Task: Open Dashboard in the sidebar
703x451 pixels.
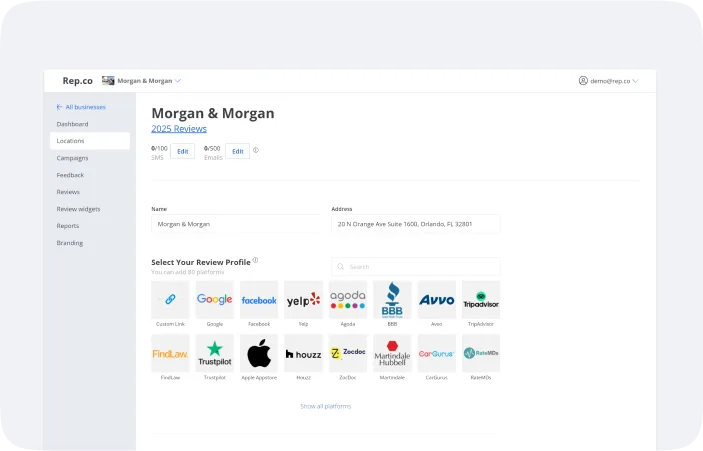Action: [72, 124]
